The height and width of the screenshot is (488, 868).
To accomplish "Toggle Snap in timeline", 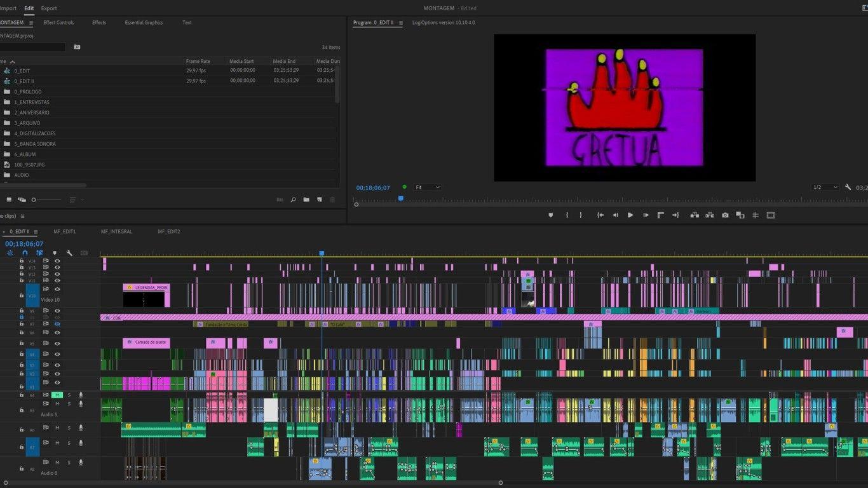I will [25, 253].
